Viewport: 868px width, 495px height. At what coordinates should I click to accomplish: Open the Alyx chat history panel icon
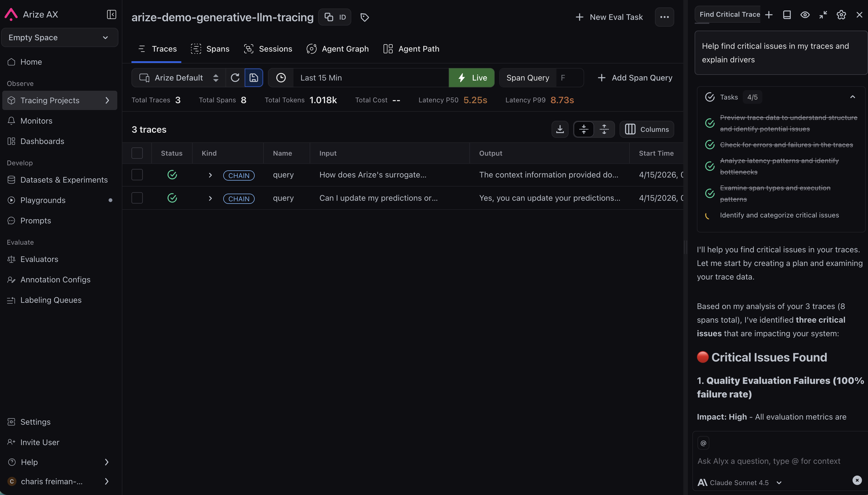(x=787, y=15)
